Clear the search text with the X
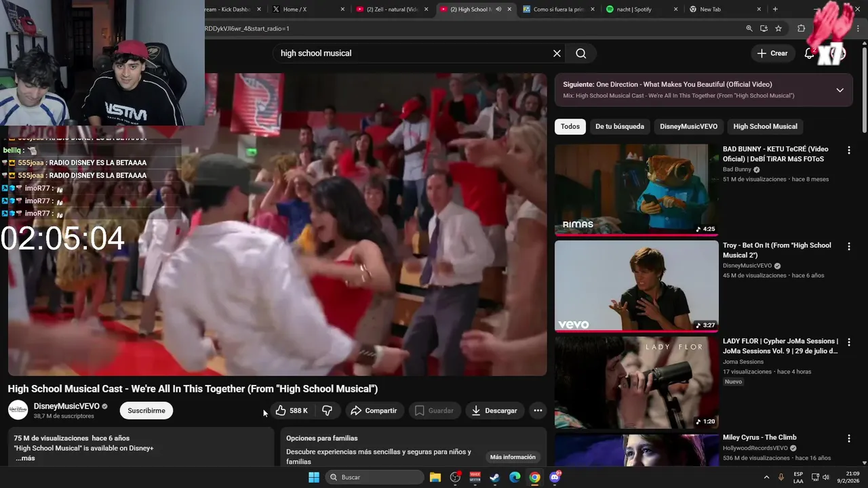This screenshot has height=488, width=868. click(x=557, y=54)
